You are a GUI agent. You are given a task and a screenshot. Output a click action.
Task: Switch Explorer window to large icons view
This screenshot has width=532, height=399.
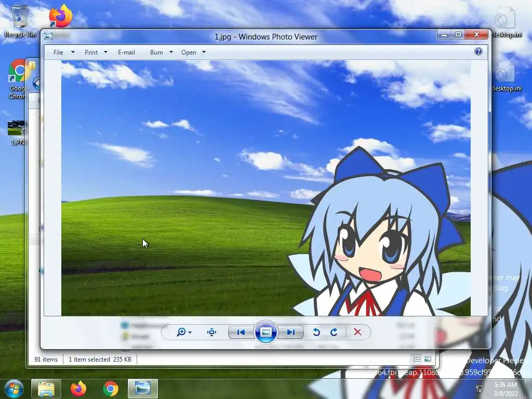[428, 359]
